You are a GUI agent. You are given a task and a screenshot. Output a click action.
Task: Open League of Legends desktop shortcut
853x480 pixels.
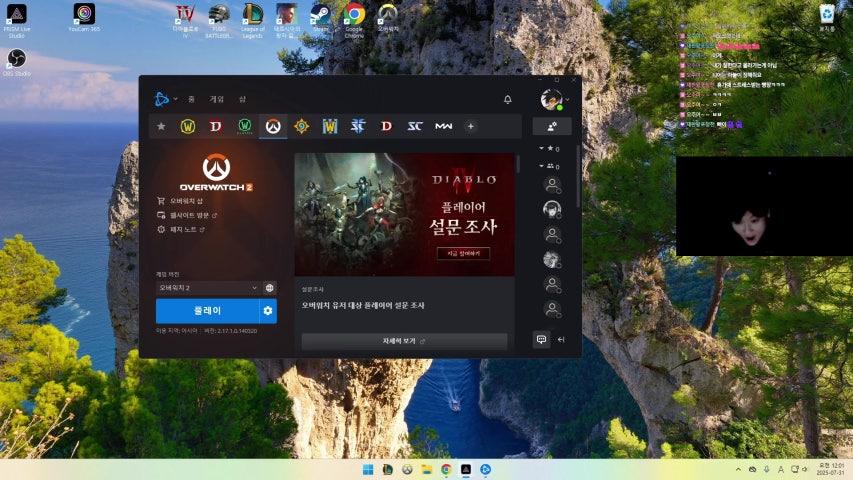pos(252,20)
